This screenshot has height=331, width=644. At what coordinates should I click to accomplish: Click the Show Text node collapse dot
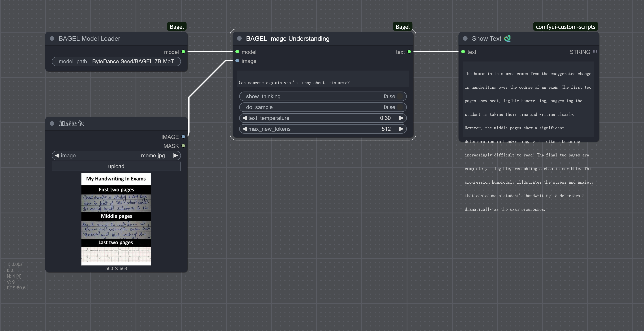coord(465,39)
